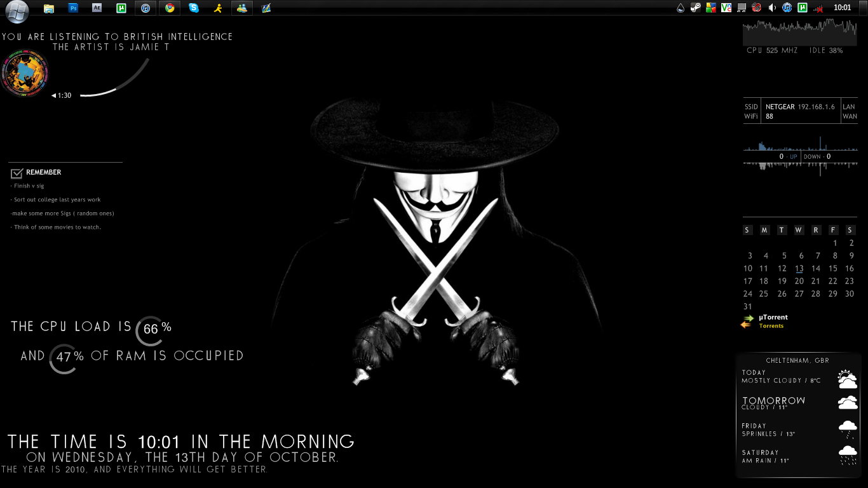Click the REMEMBER checkbox icon

(x=17, y=173)
